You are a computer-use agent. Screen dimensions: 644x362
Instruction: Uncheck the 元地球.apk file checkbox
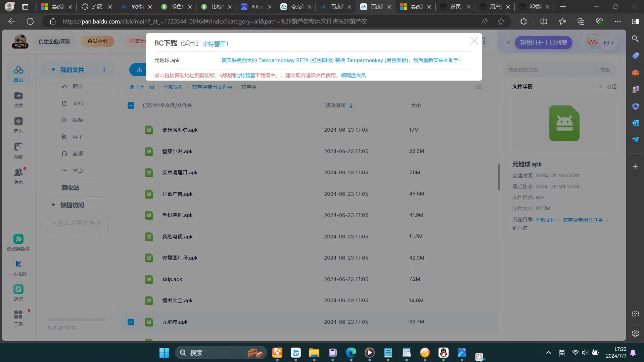point(131,322)
